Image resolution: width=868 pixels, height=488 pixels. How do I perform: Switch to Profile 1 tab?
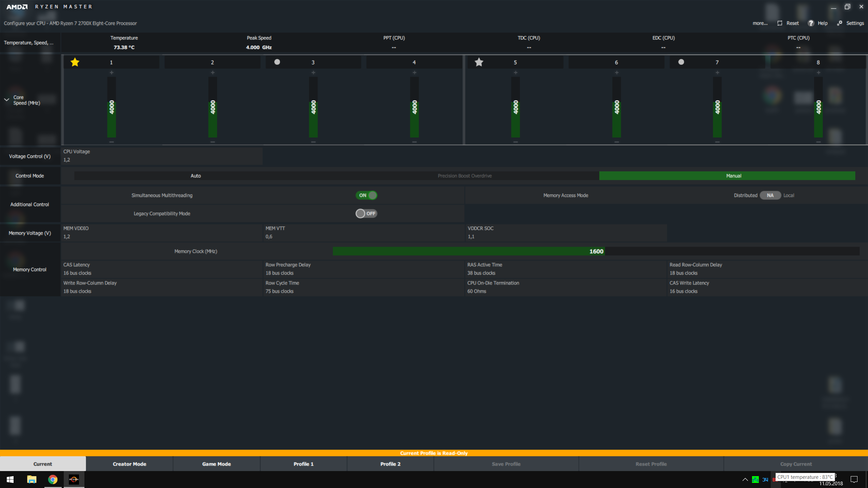[303, 464]
